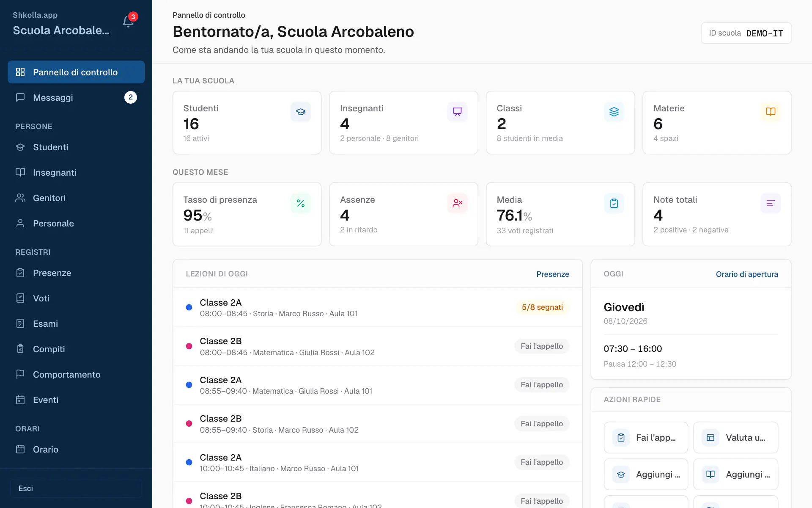The height and width of the screenshot is (508, 812).
Task: Open Orario timetable page
Action: coord(76,449)
